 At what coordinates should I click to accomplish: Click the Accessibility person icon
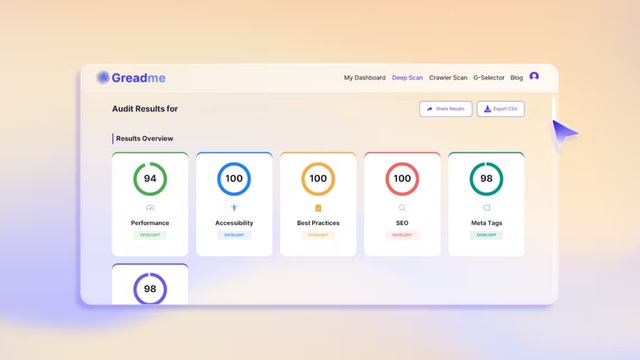coord(234,207)
